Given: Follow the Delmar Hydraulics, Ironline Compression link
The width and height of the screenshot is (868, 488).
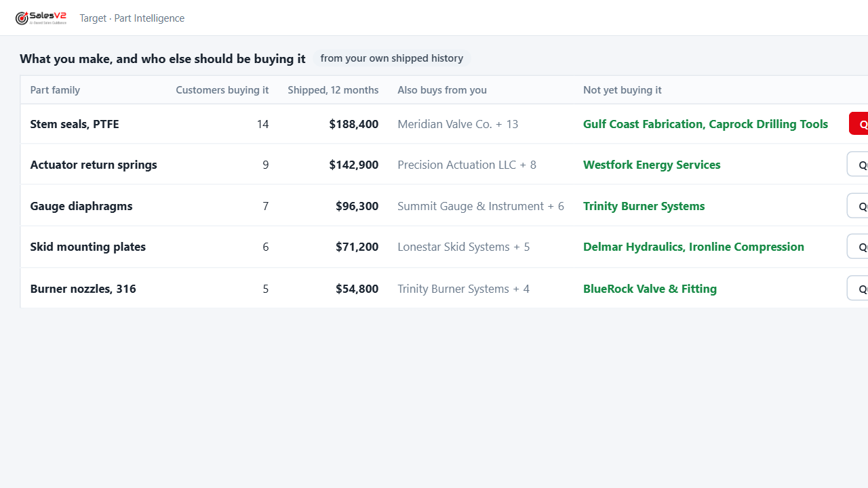Looking at the screenshot, I should [x=694, y=247].
